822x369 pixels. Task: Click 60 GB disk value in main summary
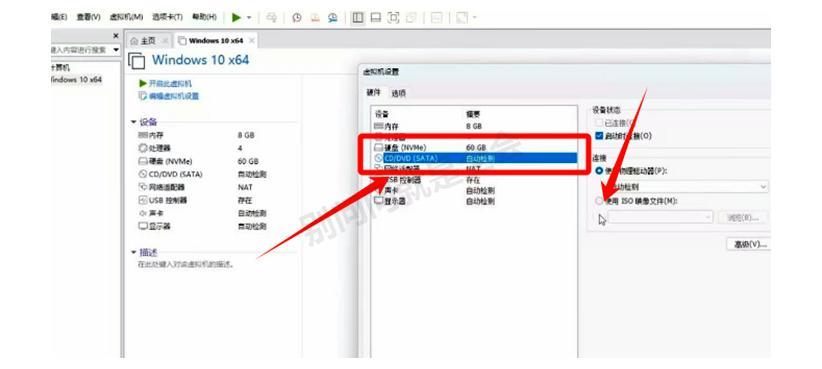pyautogui.click(x=248, y=161)
